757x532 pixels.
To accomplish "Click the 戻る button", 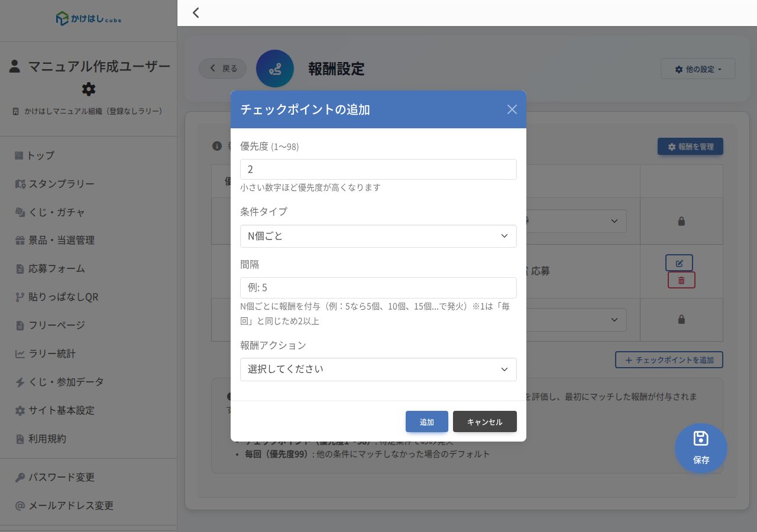I will coord(223,69).
